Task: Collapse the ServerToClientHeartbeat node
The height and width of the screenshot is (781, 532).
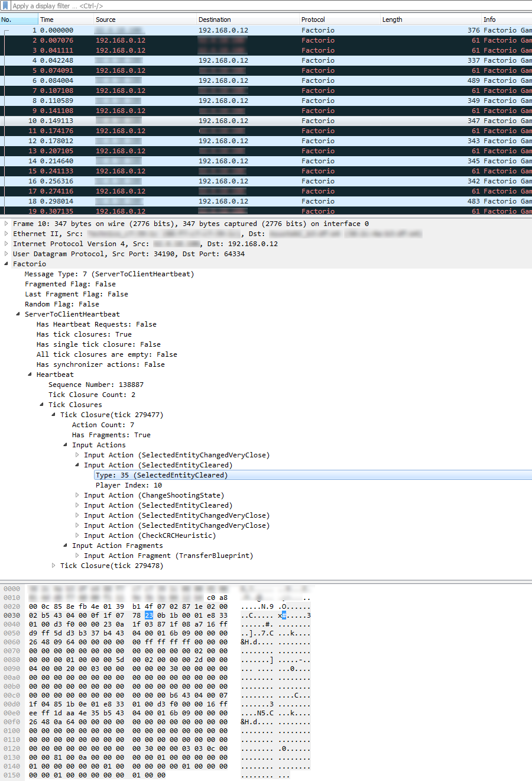Action: click(x=18, y=314)
